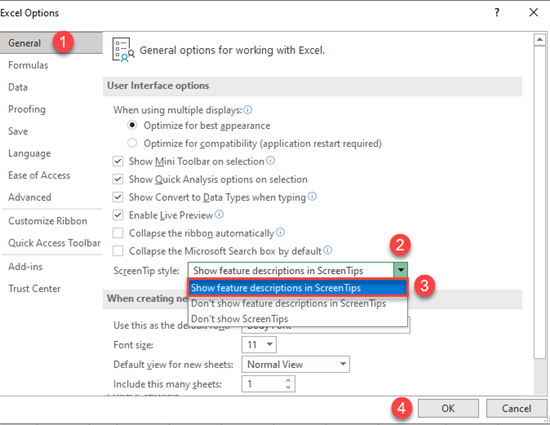Screen dimensions: 550x425
Task: Confirm changes with the OK button
Action: [448, 408]
